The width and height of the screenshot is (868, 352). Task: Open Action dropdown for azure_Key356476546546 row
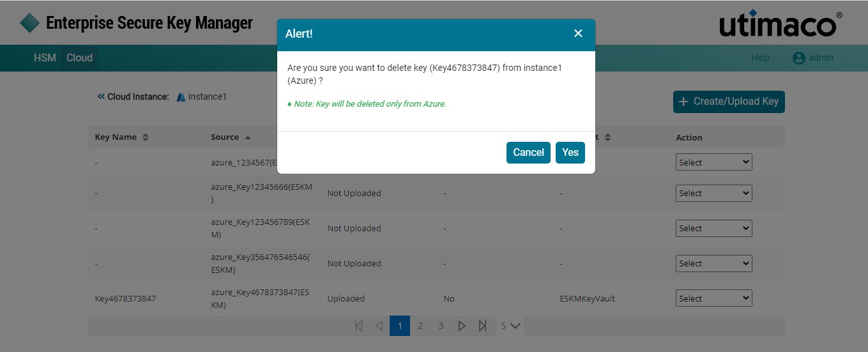pos(713,263)
